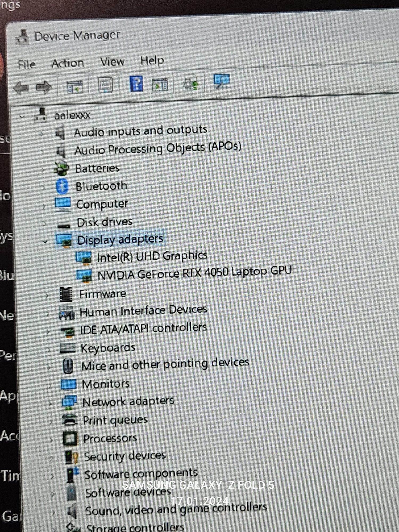399x532 pixels.
Task: Click the Sound, video and game controllers icon
Action: (72, 511)
